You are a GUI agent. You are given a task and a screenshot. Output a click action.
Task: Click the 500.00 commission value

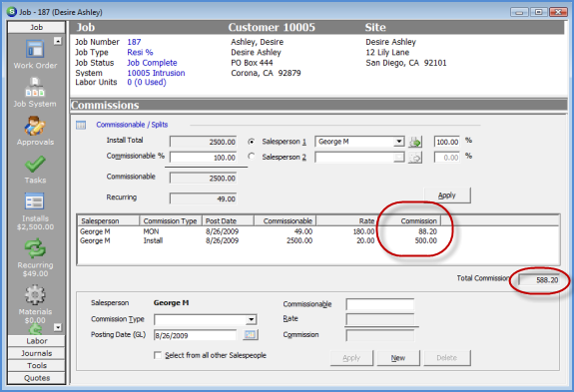pyautogui.click(x=425, y=240)
